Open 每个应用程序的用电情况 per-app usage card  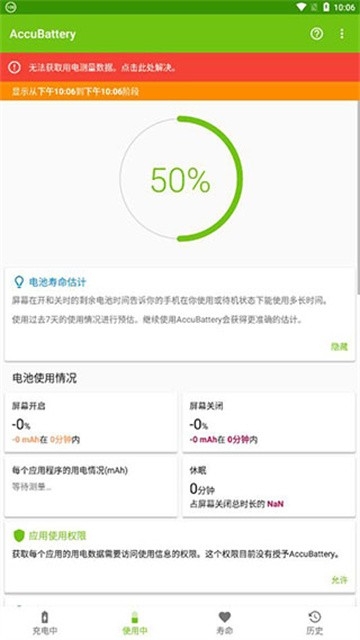(91, 487)
